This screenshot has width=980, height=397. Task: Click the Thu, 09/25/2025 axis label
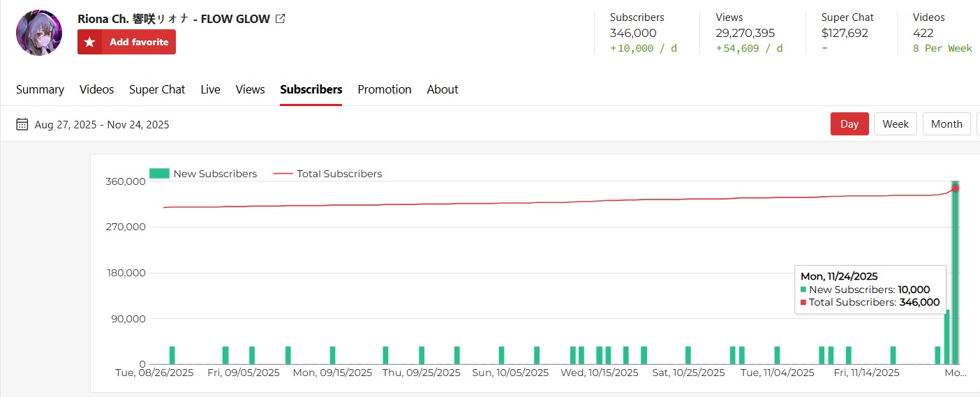pyautogui.click(x=422, y=373)
